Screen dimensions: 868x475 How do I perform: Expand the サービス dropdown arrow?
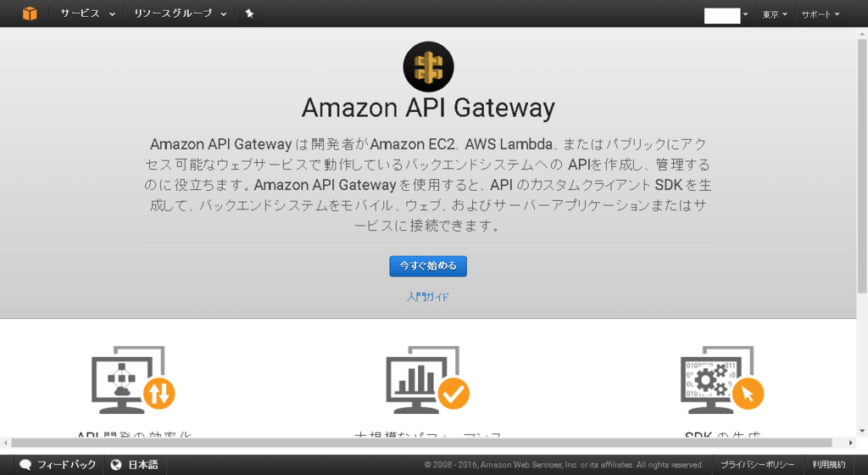point(112,14)
